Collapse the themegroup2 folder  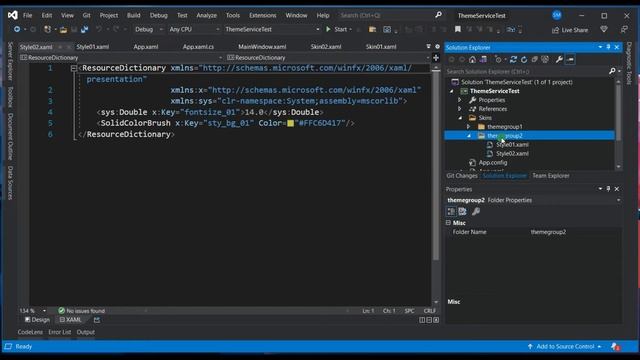469,136
